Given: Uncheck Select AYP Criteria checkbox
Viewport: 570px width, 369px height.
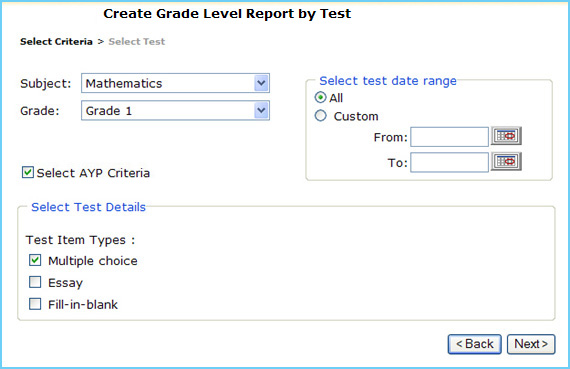Looking at the screenshot, I should 28,172.
